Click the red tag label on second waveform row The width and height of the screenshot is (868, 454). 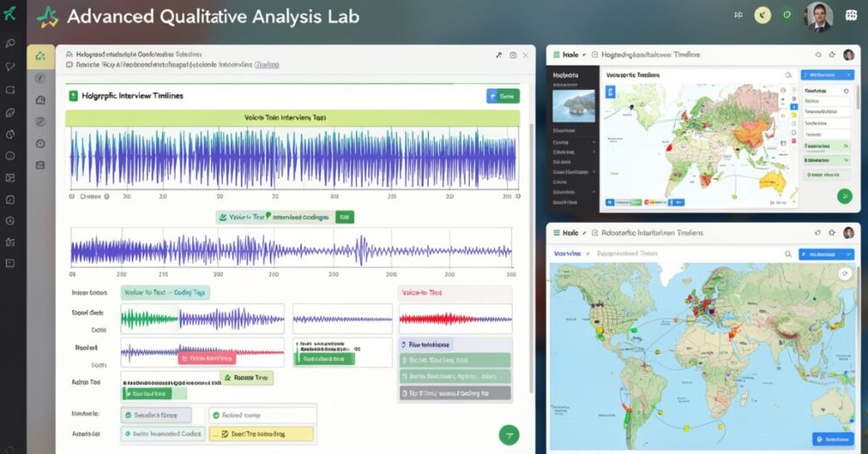click(207, 358)
